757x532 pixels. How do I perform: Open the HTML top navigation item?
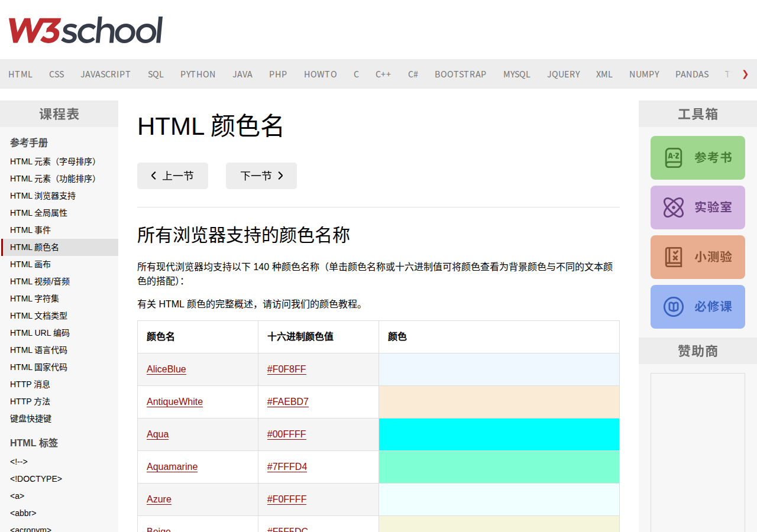pyautogui.click(x=21, y=74)
